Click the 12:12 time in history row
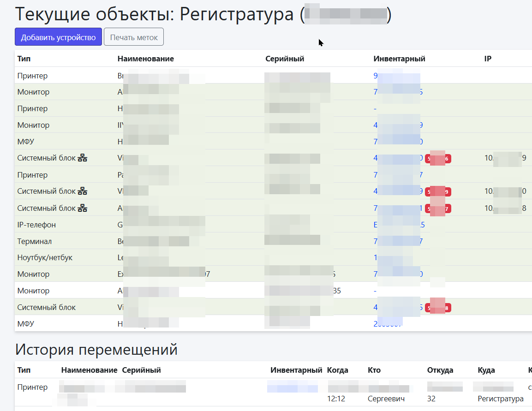The height and width of the screenshot is (411, 532). pyautogui.click(x=336, y=399)
